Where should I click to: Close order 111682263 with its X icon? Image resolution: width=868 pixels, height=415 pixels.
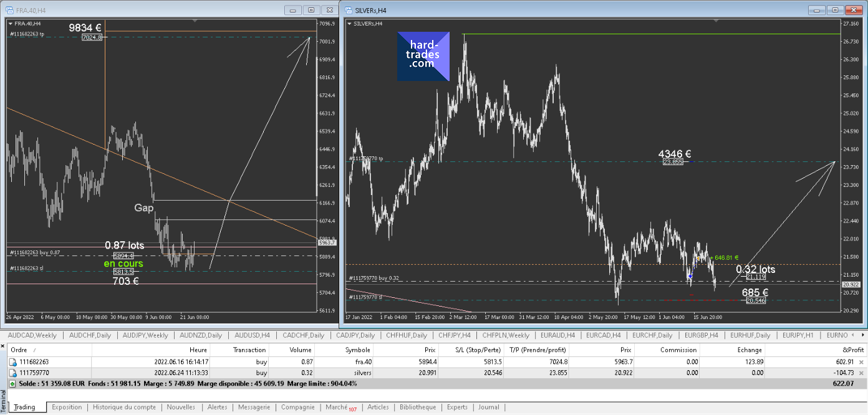point(861,361)
